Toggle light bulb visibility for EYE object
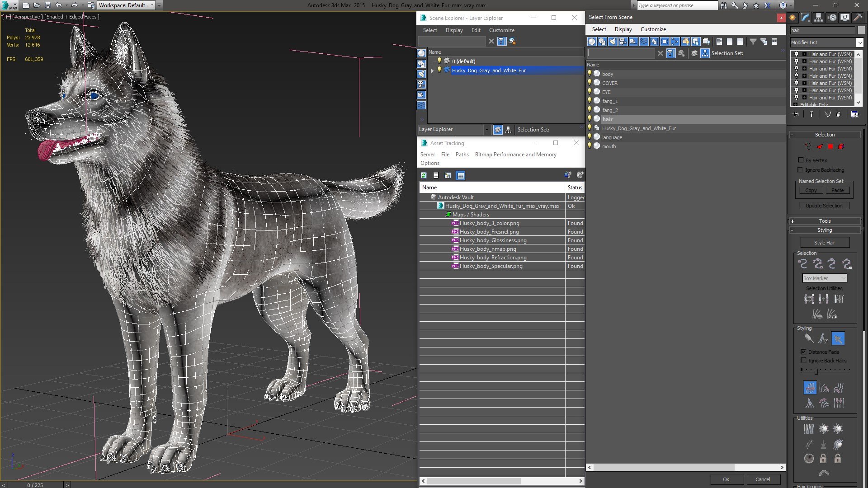The height and width of the screenshot is (488, 868). [x=590, y=91]
